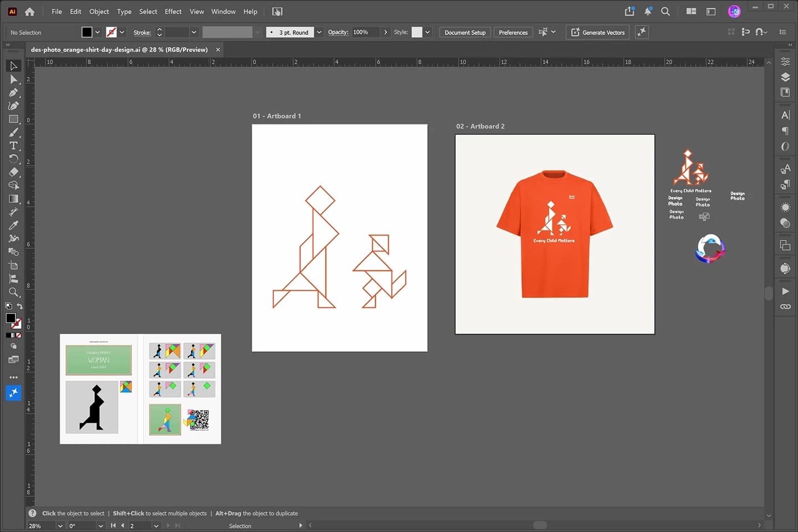The image size is (798, 532).
Task: Select the des-photo_orange-shirt-day-design.ai tab
Action: click(119, 49)
